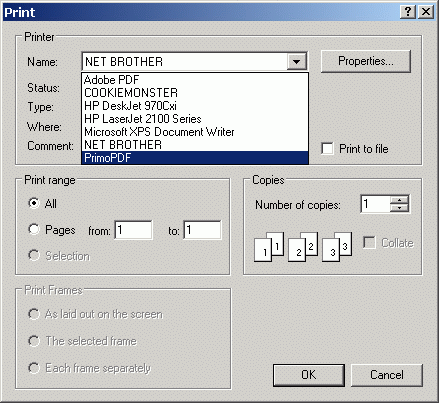The image size is (439, 403).
Task: Select COOKIEMONSTER printer entry
Action: pos(195,93)
